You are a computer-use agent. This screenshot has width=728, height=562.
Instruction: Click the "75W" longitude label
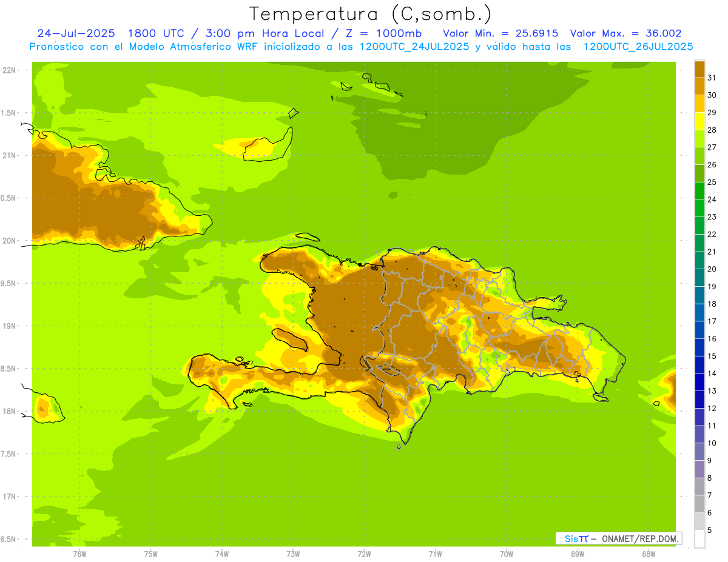[151, 554]
